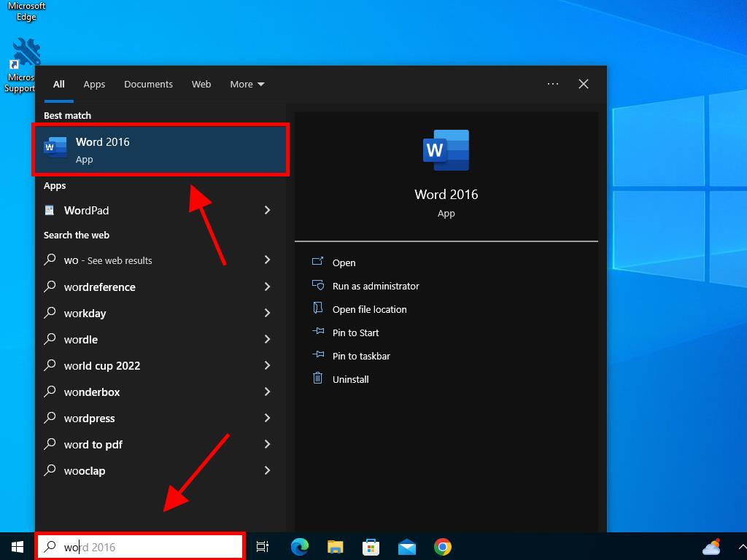Open Microsoft Store taskbar icon
This screenshot has width=747, height=560.
[371, 547]
